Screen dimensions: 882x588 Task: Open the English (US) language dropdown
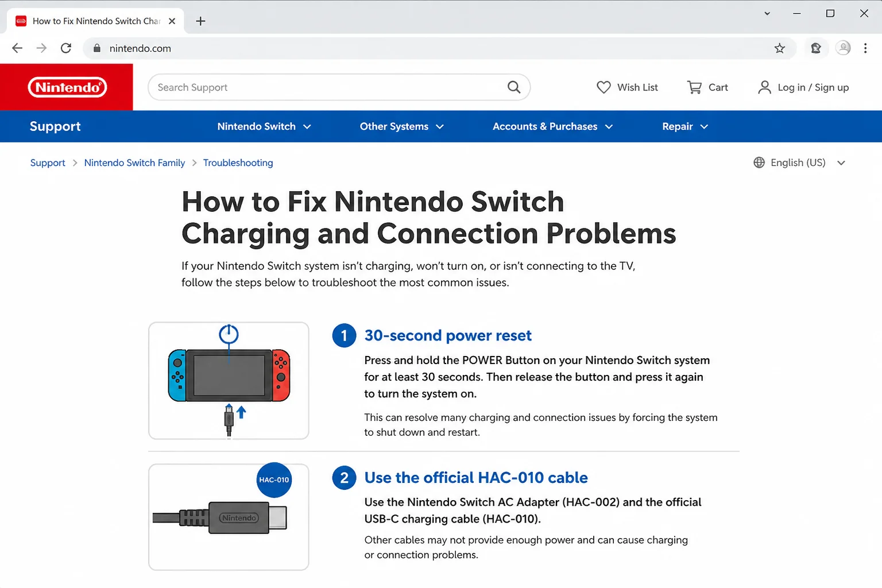coord(799,163)
